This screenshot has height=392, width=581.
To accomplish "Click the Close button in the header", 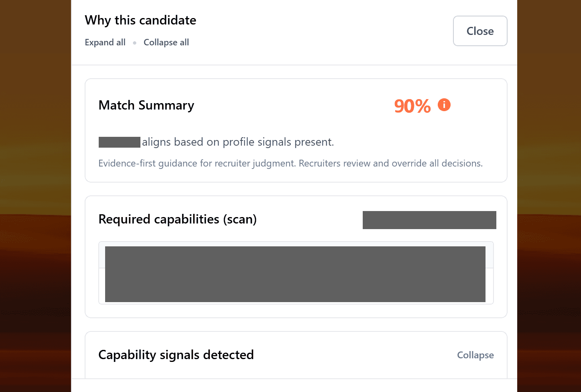I will [x=480, y=31].
